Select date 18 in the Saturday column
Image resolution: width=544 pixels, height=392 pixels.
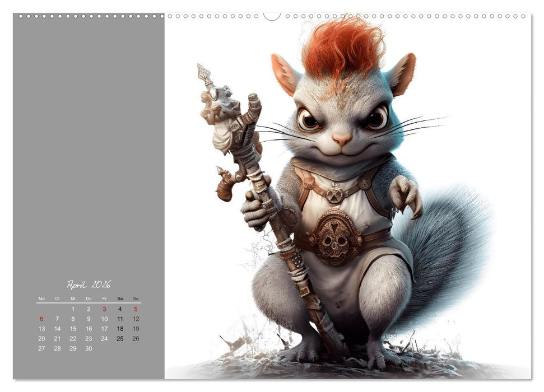(120, 328)
